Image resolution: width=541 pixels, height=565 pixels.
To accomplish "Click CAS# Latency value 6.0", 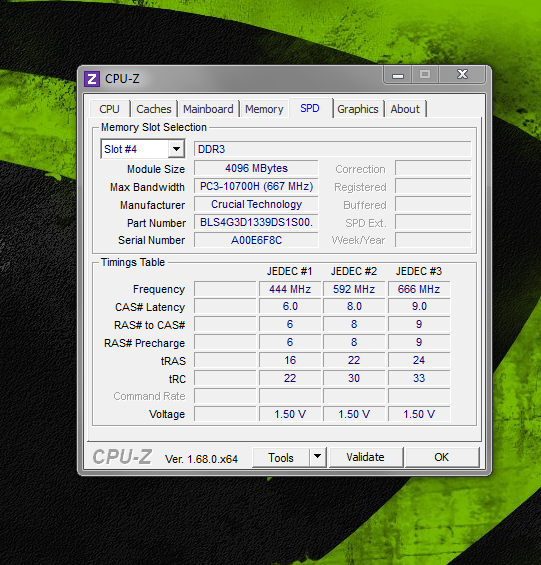I will pyautogui.click(x=290, y=306).
